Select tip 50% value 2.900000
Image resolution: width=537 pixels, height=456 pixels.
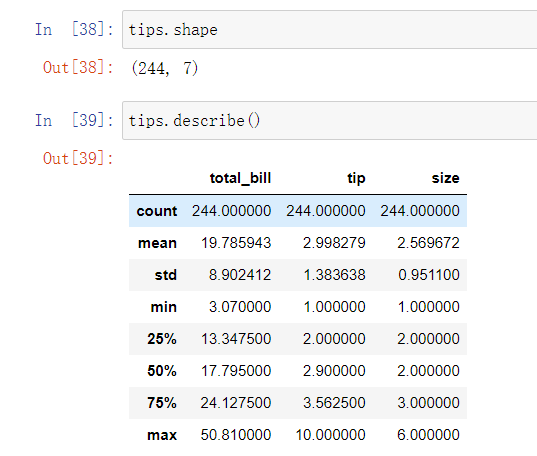coord(334,371)
